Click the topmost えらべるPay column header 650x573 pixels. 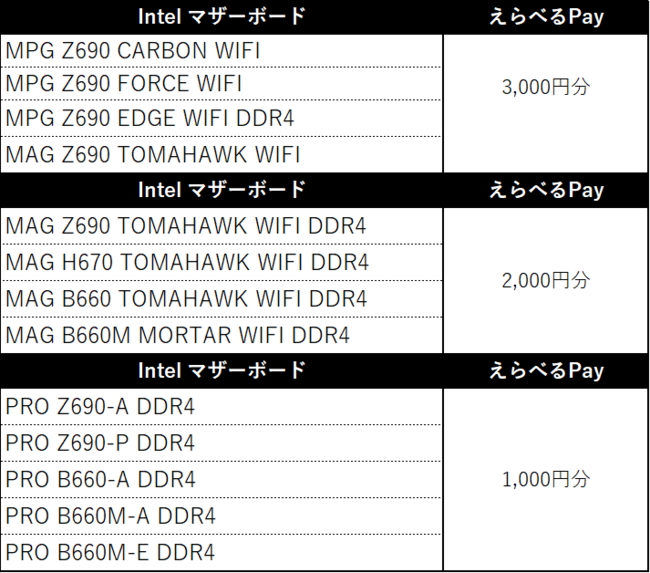click(545, 17)
